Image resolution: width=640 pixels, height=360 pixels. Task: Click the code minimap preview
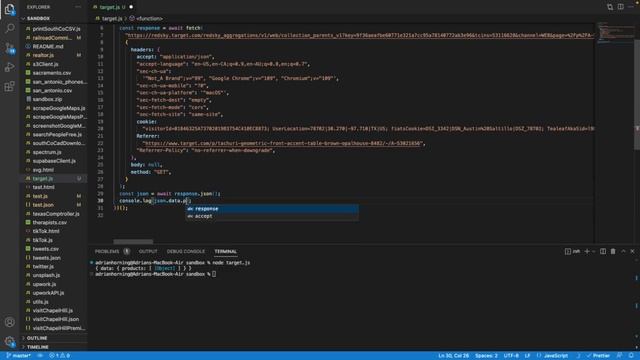click(616, 33)
